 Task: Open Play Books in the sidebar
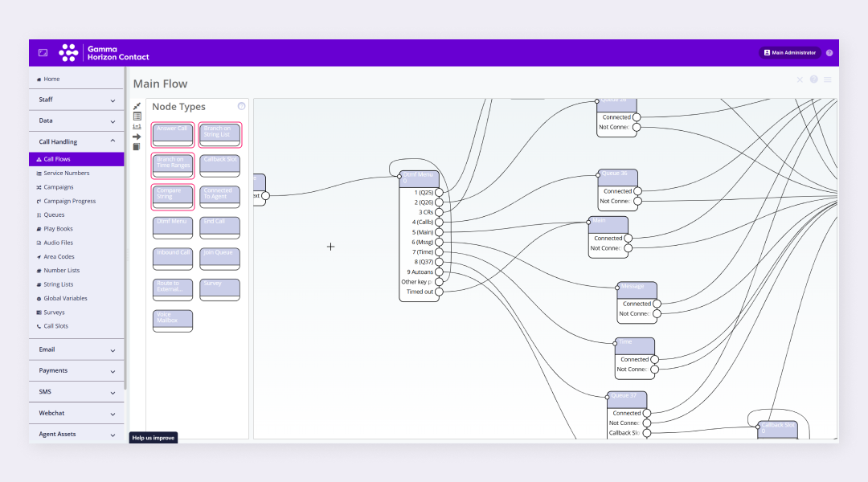pos(76,229)
